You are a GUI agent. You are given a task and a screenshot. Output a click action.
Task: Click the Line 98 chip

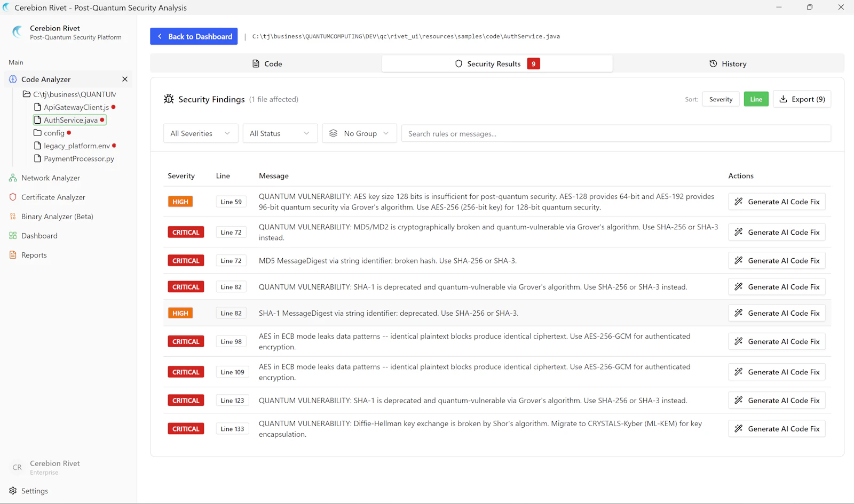click(231, 341)
